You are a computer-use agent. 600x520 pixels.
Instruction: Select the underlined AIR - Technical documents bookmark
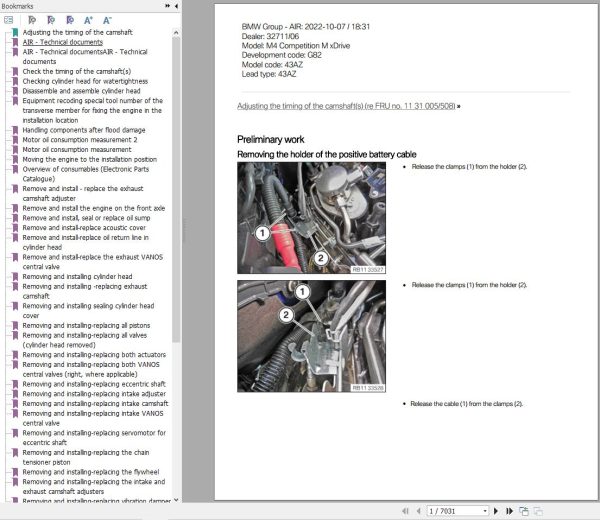pyautogui.click(x=63, y=42)
